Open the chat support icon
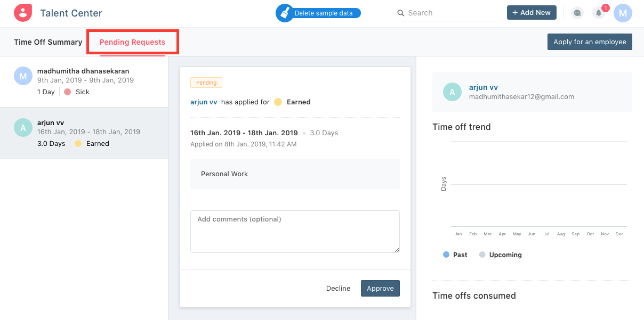The width and height of the screenshot is (644, 320). [x=577, y=12]
